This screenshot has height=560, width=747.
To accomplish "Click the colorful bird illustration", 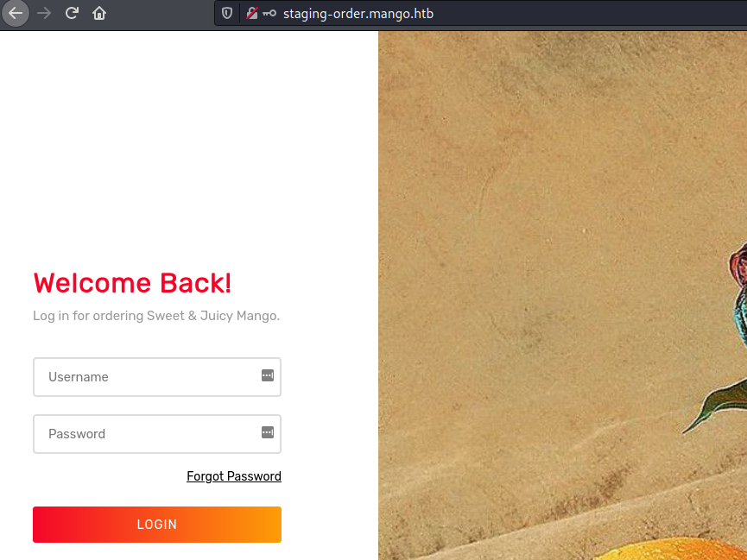I will [x=738, y=295].
